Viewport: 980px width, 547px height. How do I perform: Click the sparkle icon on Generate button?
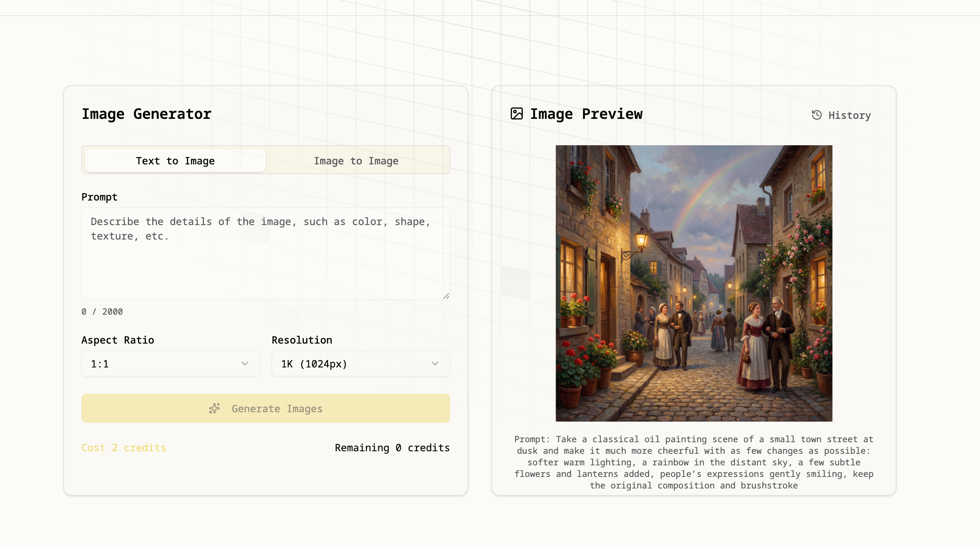pos(214,409)
